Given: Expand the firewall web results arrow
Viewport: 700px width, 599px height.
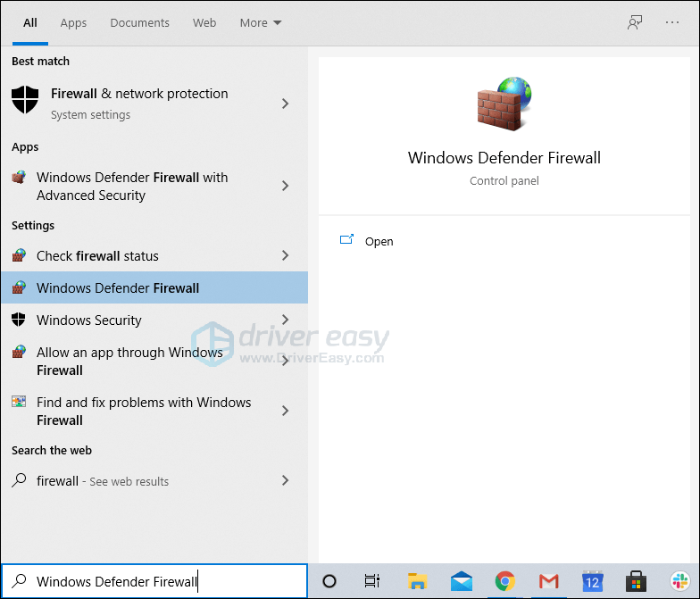Looking at the screenshot, I should click(286, 480).
